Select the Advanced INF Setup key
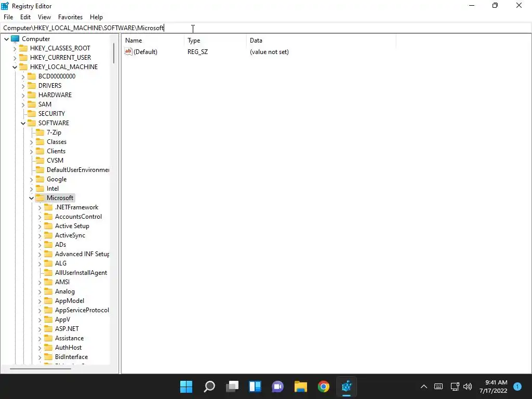The width and height of the screenshot is (532, 399). click(82, 254)
